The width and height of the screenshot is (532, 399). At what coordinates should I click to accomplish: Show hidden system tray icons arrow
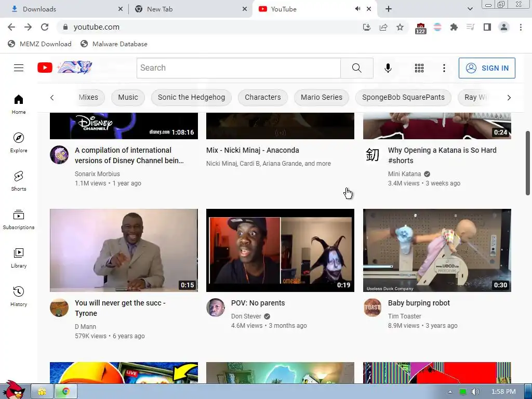click(x=450, y=392)
